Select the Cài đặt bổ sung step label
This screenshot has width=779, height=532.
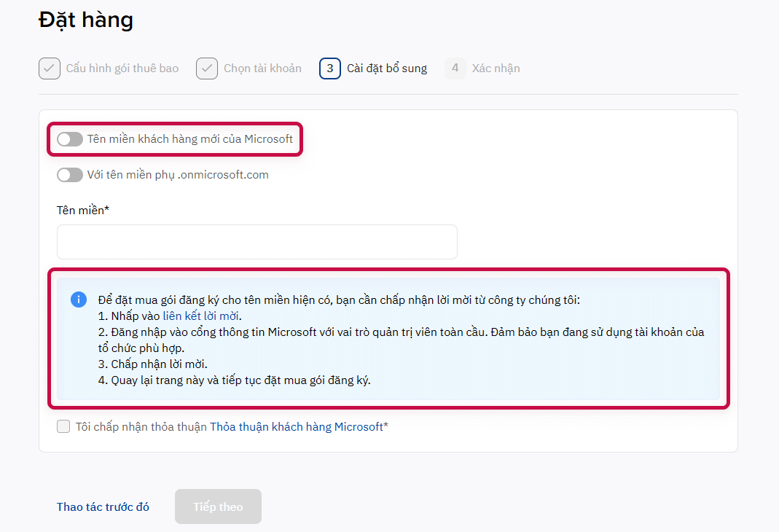[x=387, y=69]
